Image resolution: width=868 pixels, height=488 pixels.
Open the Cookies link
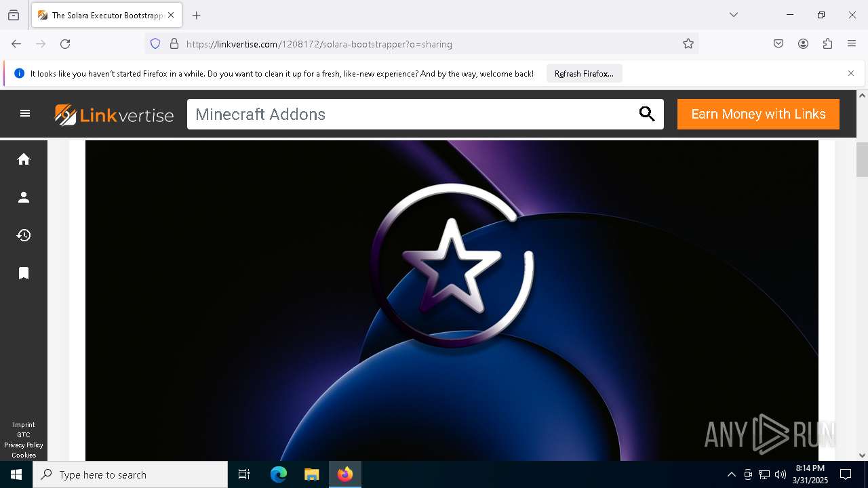(24, 455)
